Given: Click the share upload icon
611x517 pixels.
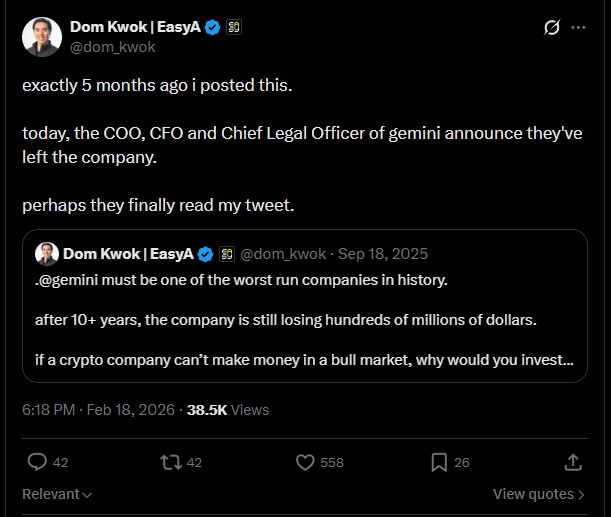Looking at the screenshot, I should tap(573, 462).
